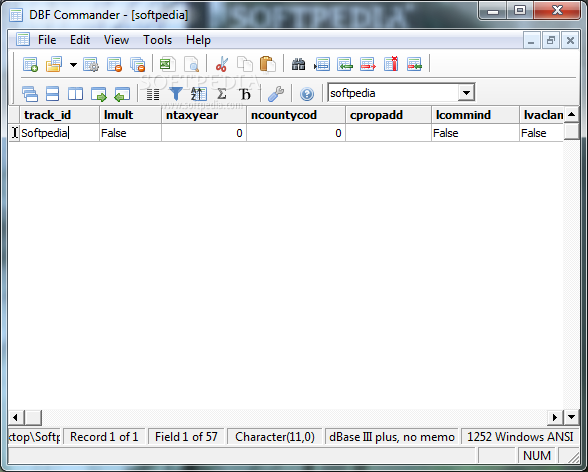The width and height of the screenshot is (588, 472).
Task: Close current table using single-table minus icon
Action: [114, 64]
